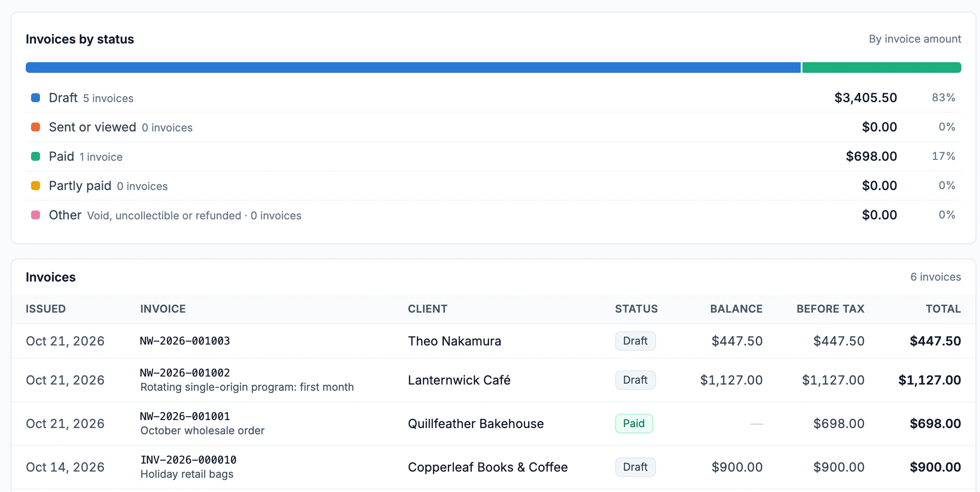The image size is (980, 492).
Task: Click the Paid badge for Quillfeather Bakehouse
Action: (634, 424)
